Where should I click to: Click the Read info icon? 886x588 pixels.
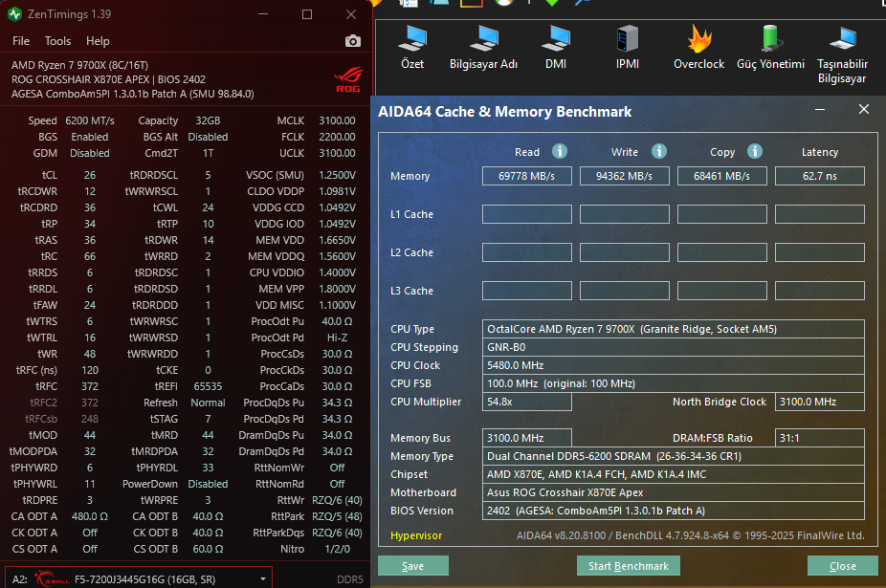pyautogui.click(x=560, y=151)
